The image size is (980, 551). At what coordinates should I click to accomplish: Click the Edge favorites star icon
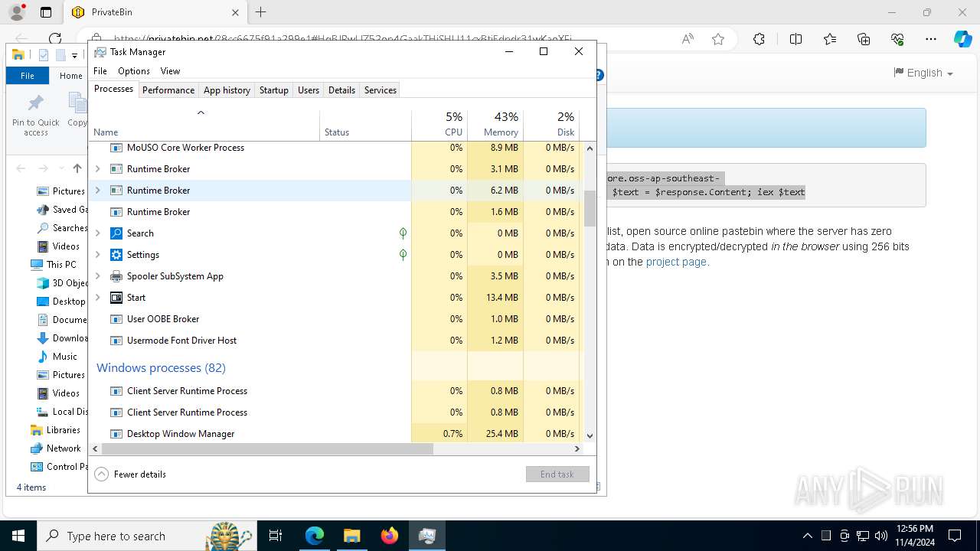(718, 39)
